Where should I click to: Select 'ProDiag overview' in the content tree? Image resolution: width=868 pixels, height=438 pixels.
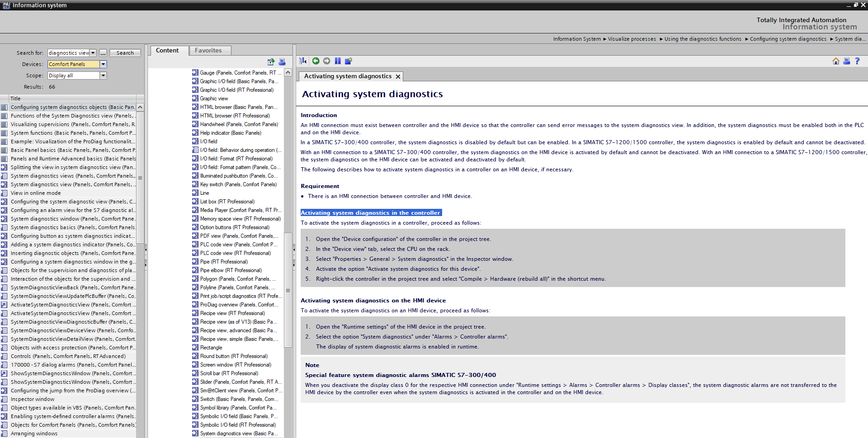pyautogui.click(x=239, y=305)
